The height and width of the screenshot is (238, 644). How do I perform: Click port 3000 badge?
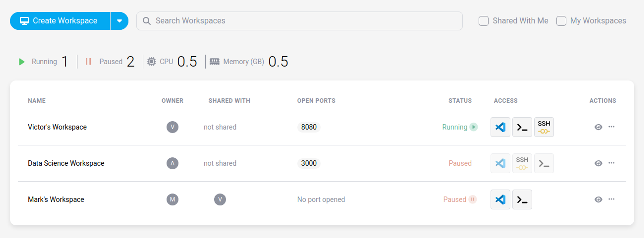[309, 163]
